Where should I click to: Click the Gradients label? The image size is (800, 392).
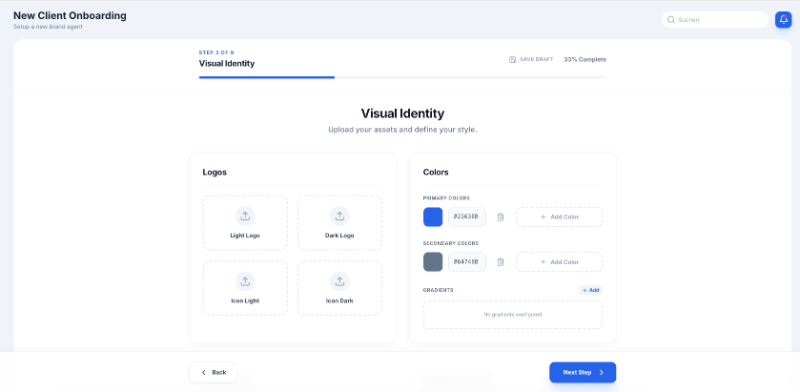pos(438,290)
